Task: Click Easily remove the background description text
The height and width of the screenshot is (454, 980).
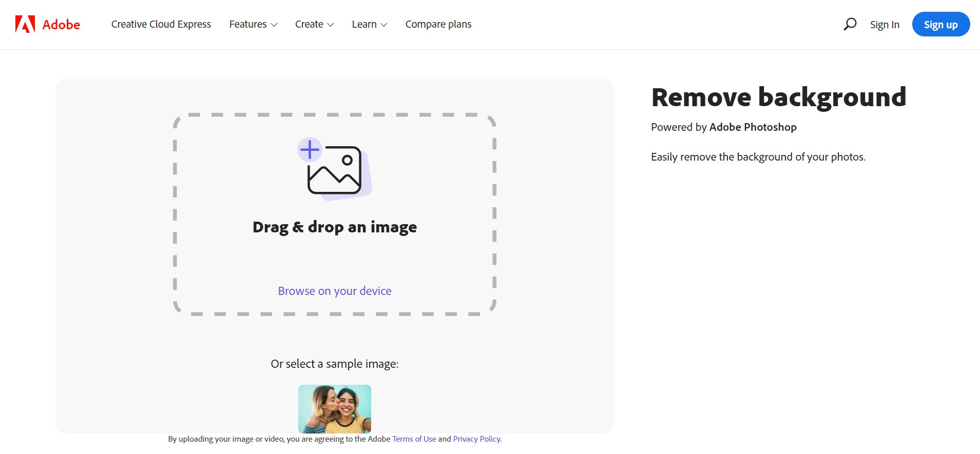Action: pos(758,157)
